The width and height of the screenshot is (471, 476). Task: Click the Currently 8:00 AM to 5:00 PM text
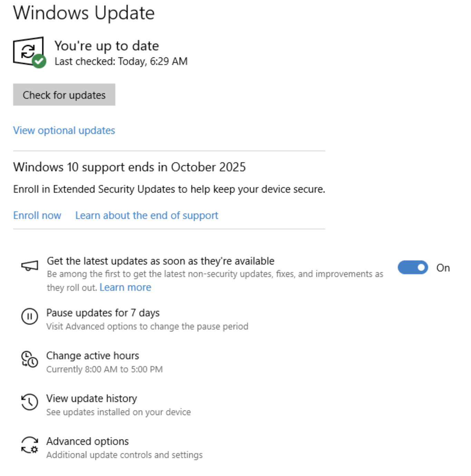[104, 369]
